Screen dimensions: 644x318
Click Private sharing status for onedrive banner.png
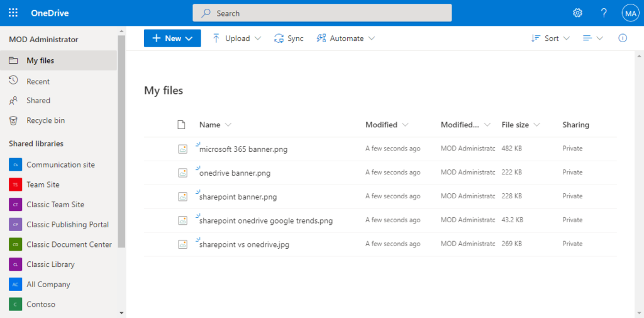click(x=572, y=173)
